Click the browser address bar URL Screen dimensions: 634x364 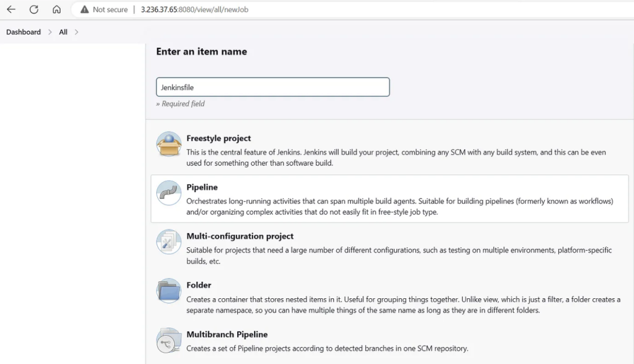194,9
